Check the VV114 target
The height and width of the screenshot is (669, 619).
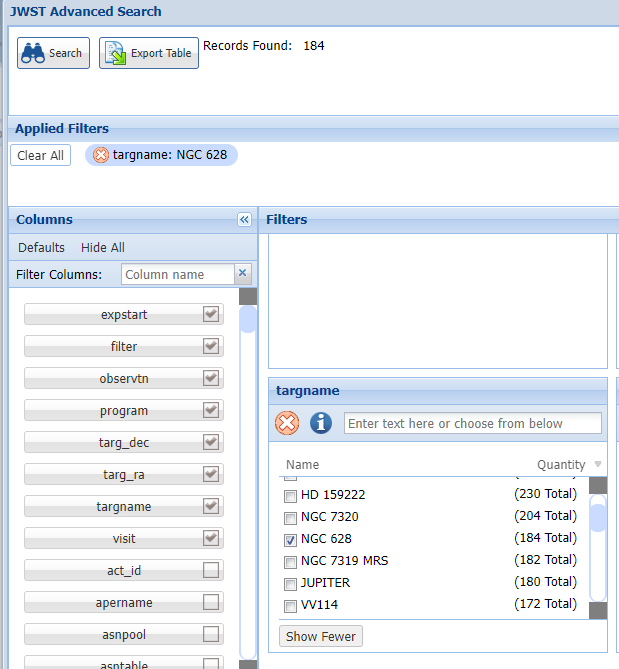(x=291, y=606)
